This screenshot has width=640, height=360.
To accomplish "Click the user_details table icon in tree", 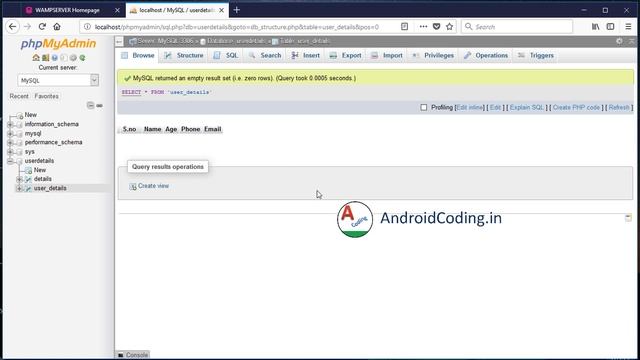I will [x=28, y=188].
